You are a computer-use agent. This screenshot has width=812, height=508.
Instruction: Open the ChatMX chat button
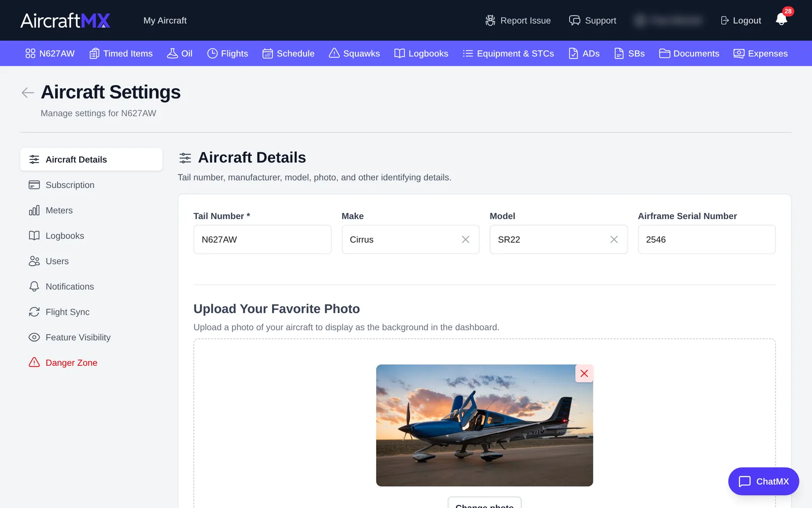(x=763, y=481)
